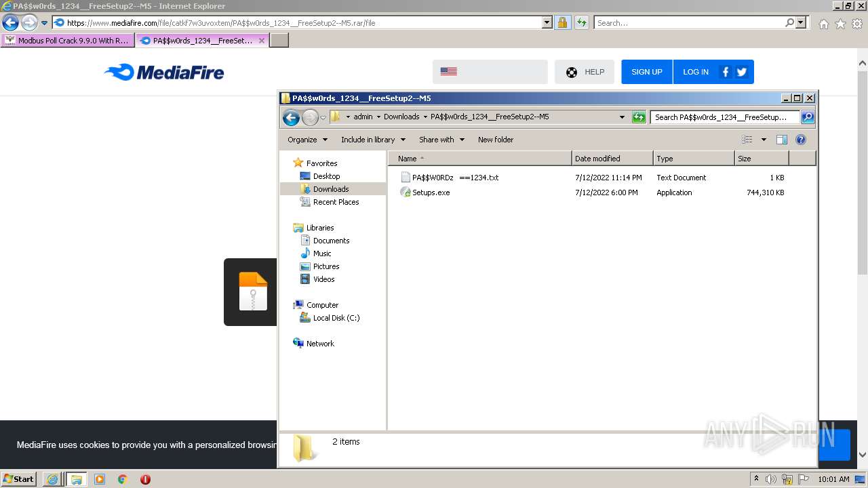The image size is (868, 488).
Task: Click the Windows Start button
Action: 19,479
